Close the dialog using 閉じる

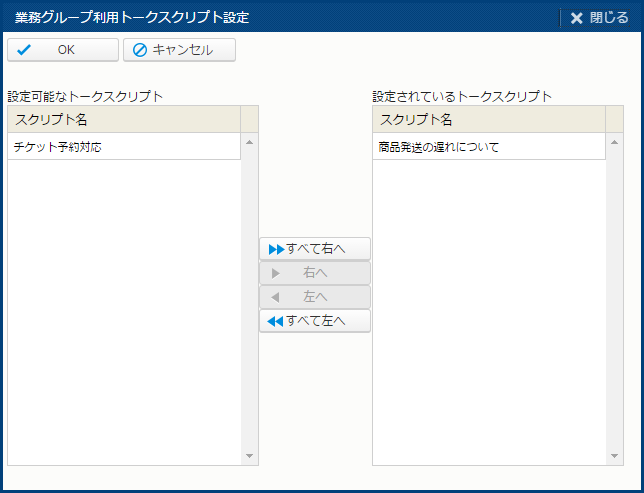click(x=599, y=17)
